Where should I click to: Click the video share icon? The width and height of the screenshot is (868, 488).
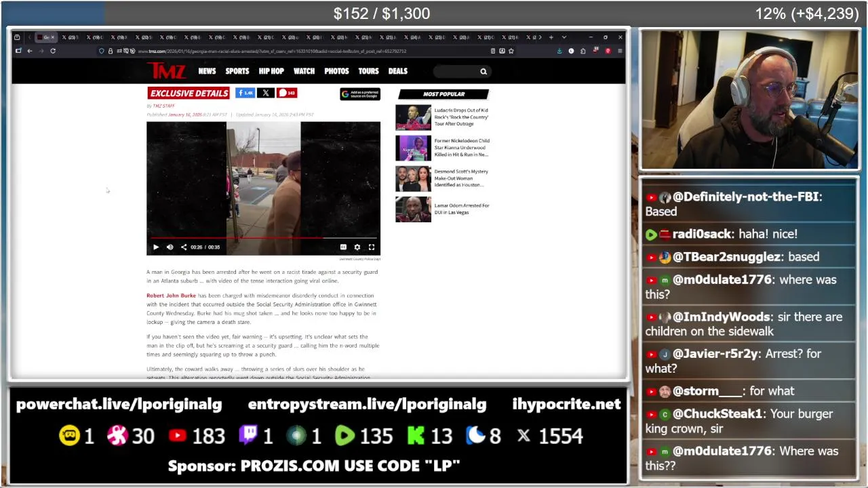coord(183,247)
